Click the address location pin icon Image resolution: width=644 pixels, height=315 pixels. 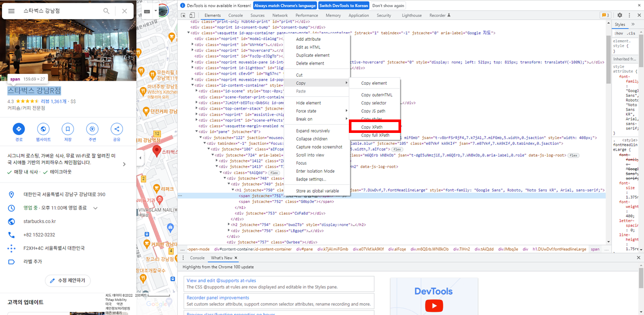pyautogui.click(x=12, y=194)
